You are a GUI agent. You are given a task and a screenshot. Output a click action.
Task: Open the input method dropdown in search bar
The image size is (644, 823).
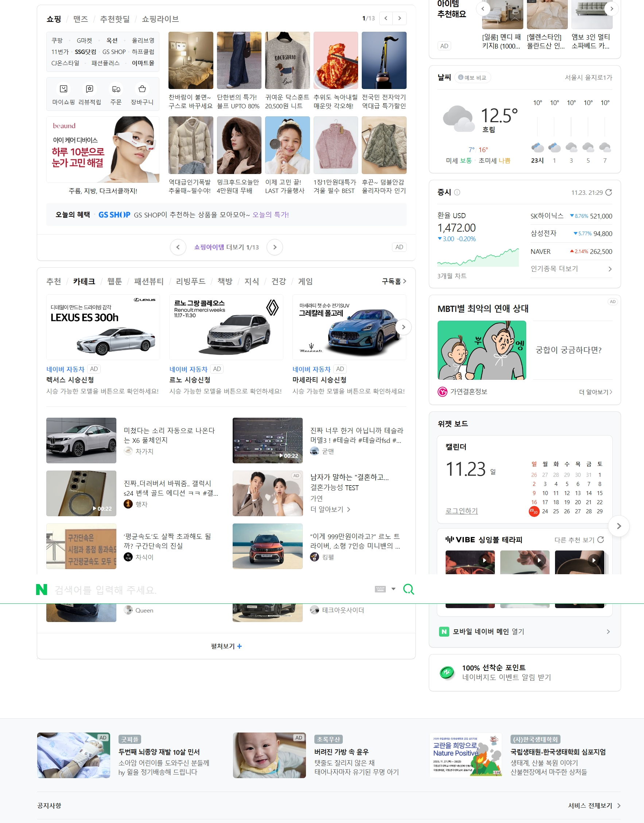pyautogui.click(x=393, y=588)
